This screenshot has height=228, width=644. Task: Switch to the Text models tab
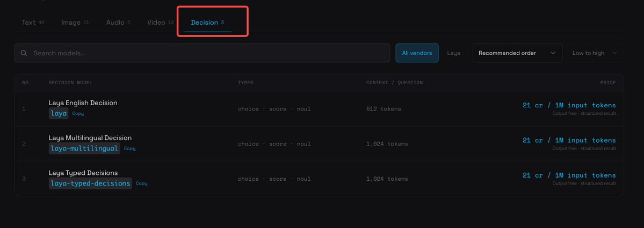click(x=33, y=23)
